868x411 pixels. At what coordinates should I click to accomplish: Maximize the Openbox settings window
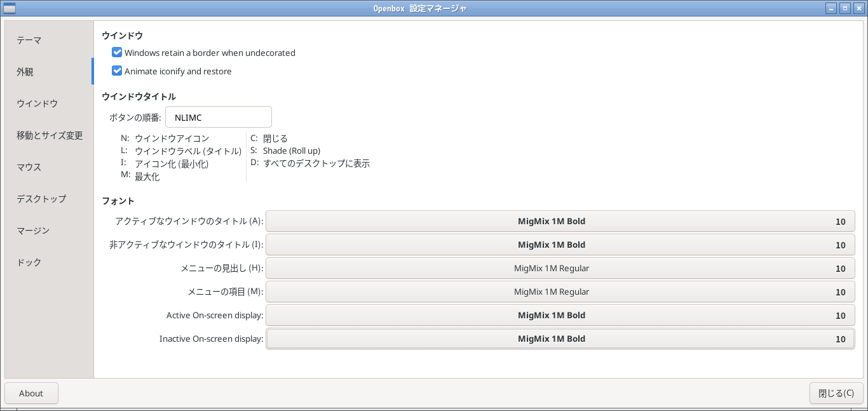tap(845, 8)
